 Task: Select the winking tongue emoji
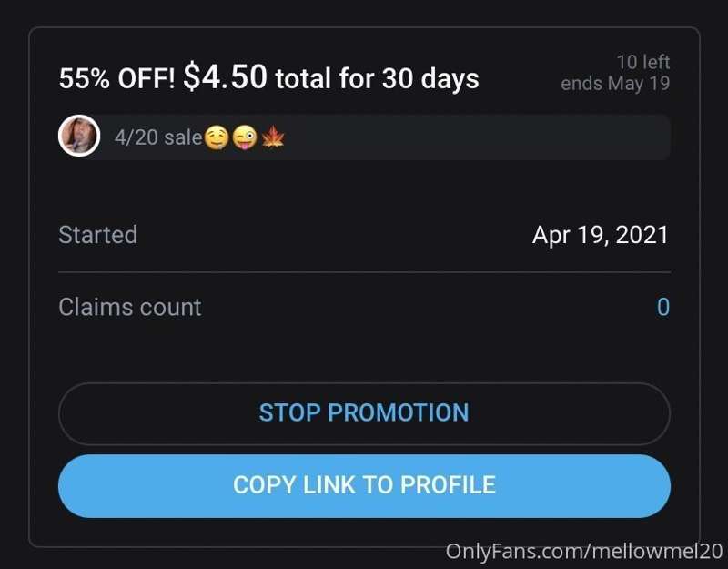click(245, 138)
